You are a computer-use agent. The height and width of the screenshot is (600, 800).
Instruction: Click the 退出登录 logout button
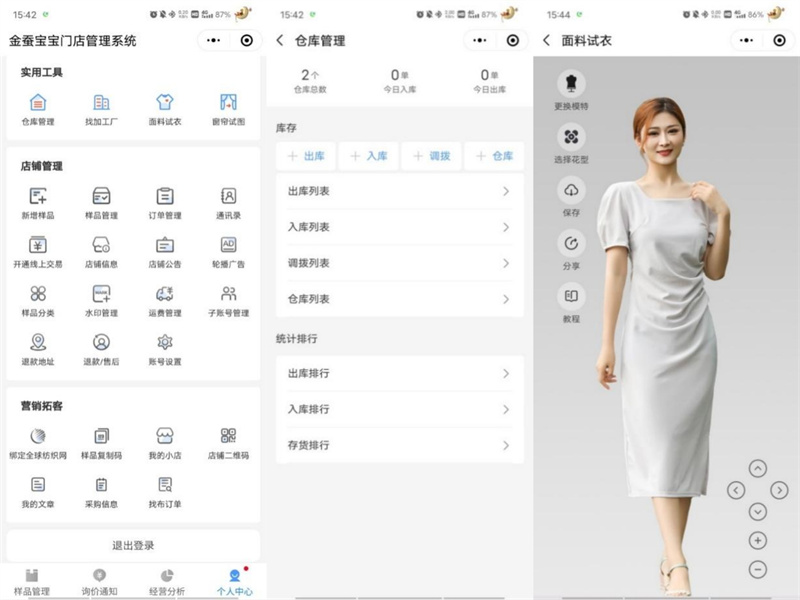(x=133, y=546)
